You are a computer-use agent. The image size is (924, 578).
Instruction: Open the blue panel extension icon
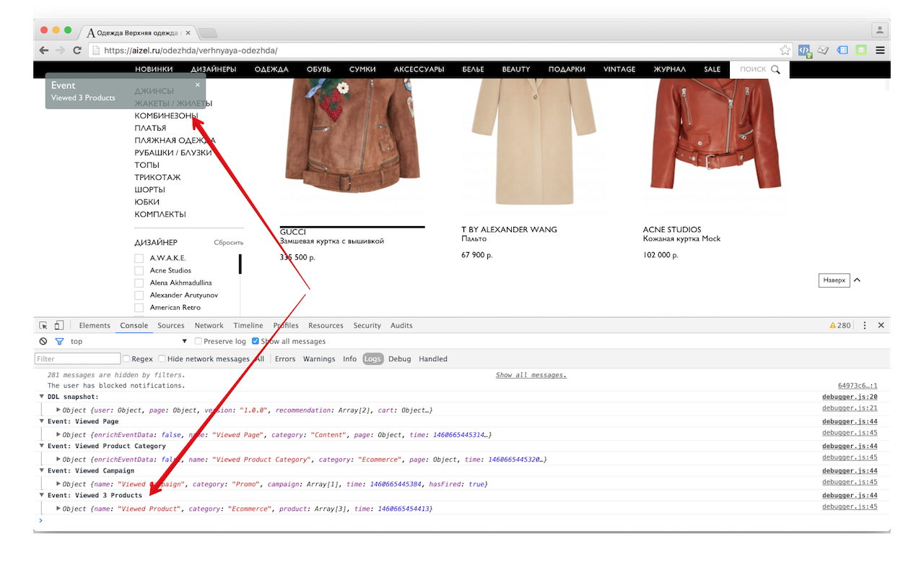(842, 51)
